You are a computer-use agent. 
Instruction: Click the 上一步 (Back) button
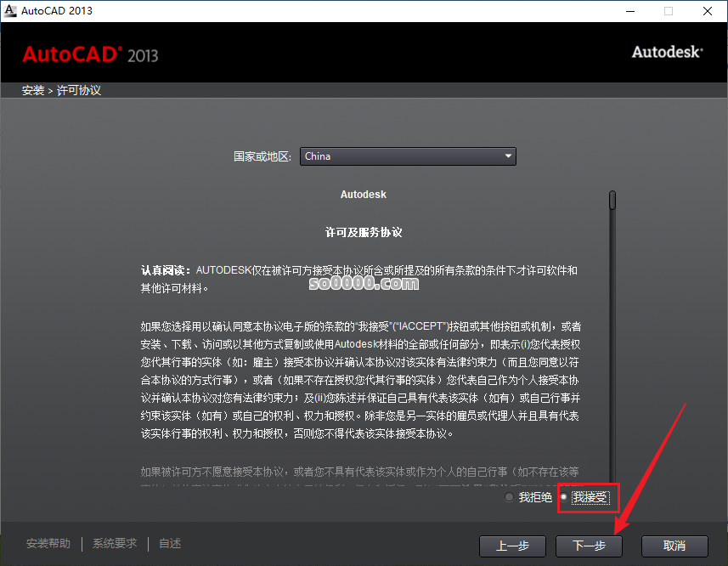(x=512, y=546)
